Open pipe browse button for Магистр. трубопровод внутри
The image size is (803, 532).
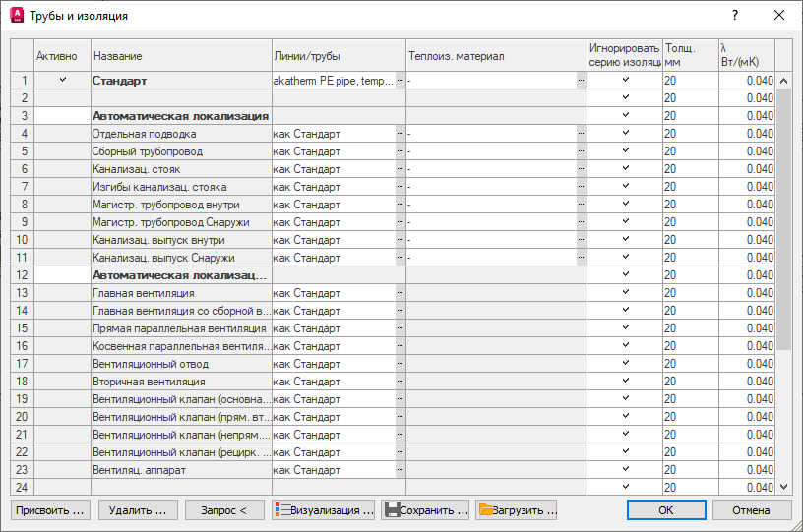(x=400, y=205)
